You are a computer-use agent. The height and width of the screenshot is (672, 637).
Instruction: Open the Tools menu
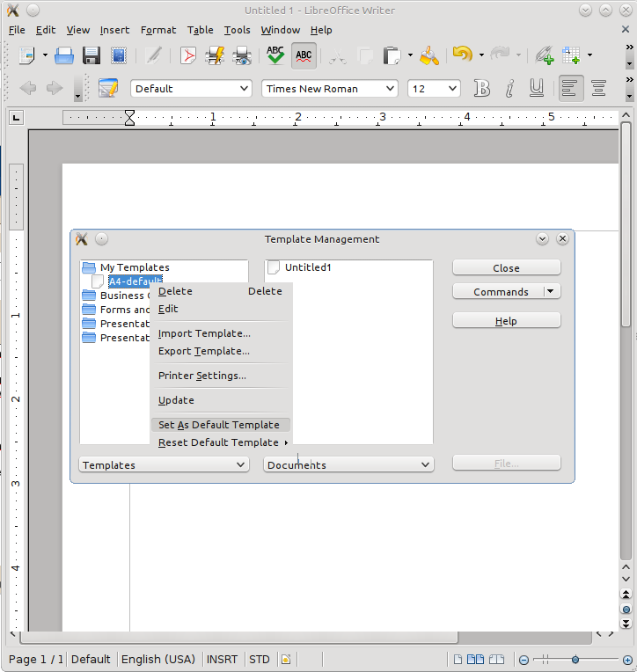pos(237,30)
